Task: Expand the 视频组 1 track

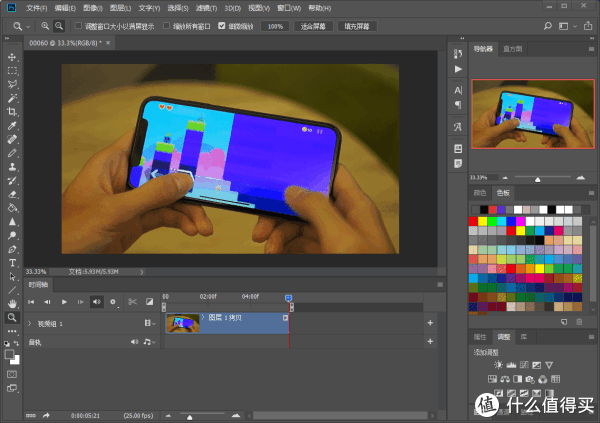Action: tap(30, 324)
